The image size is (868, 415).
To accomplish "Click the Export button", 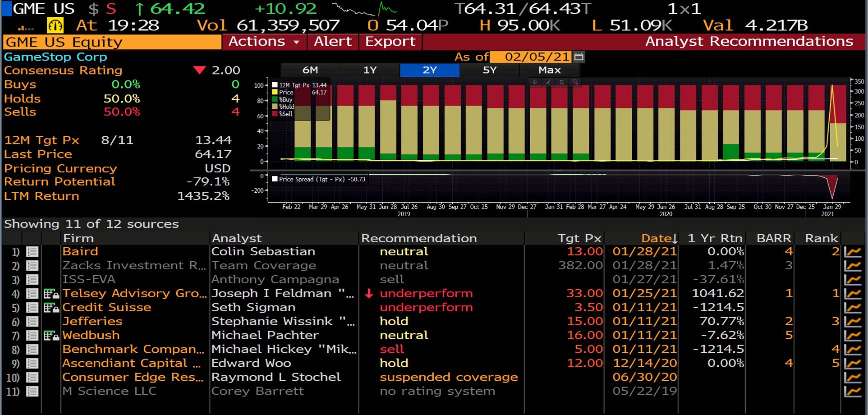I will [x=390, y=42].
